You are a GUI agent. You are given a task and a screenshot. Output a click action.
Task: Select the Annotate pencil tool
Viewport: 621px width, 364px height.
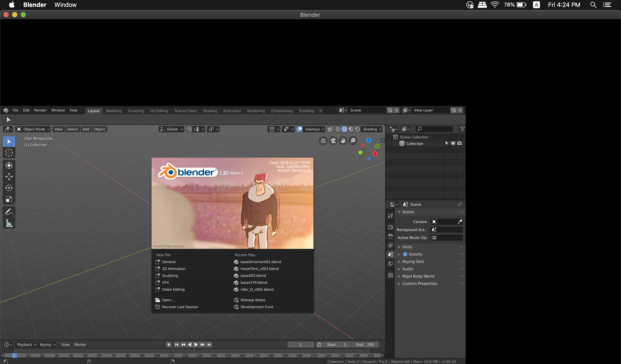point(9,212)
